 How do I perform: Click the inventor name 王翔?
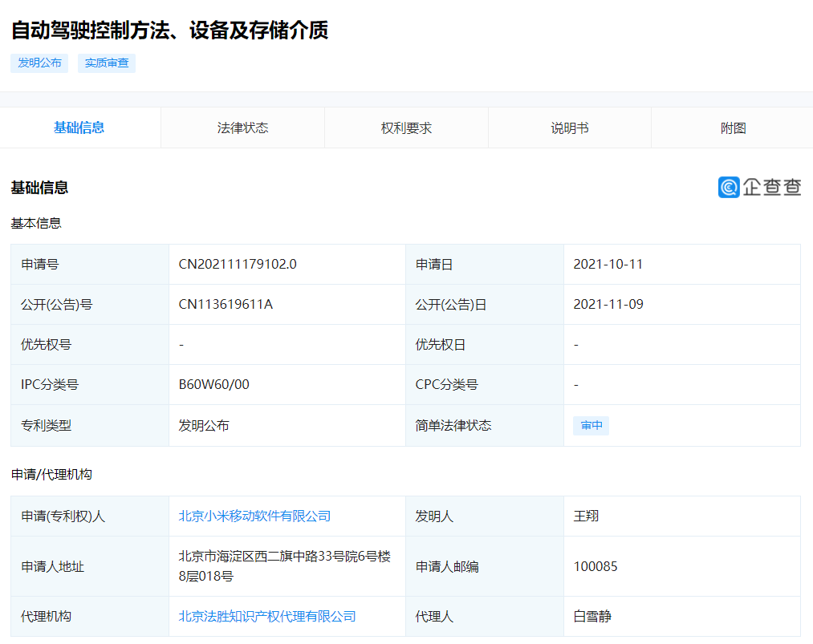pos(587,516)
